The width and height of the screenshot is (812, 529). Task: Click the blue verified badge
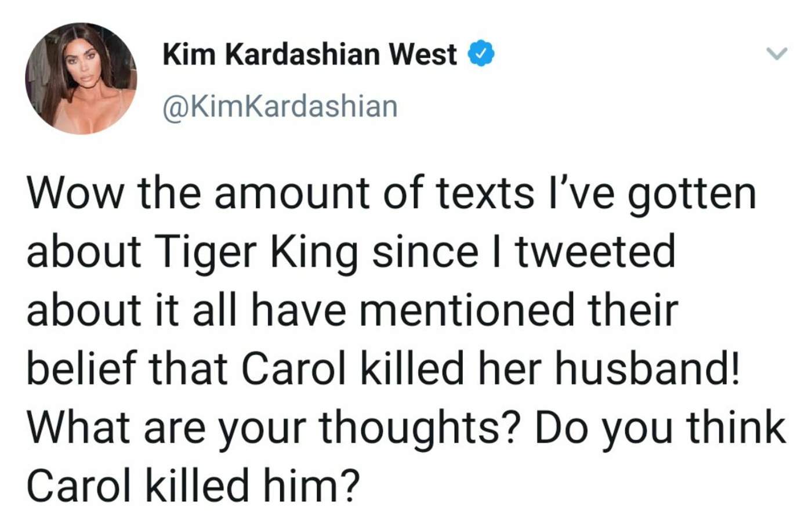pyautogui.click(x=481, y=54)
